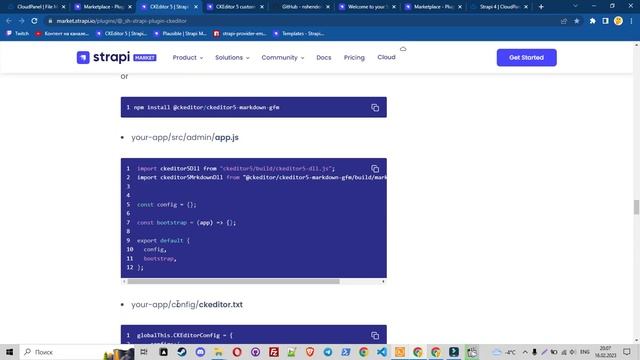The width and height of the screenshot is (640, 360).
Task: Show hidden system tray icons
Action: [525, 352]
